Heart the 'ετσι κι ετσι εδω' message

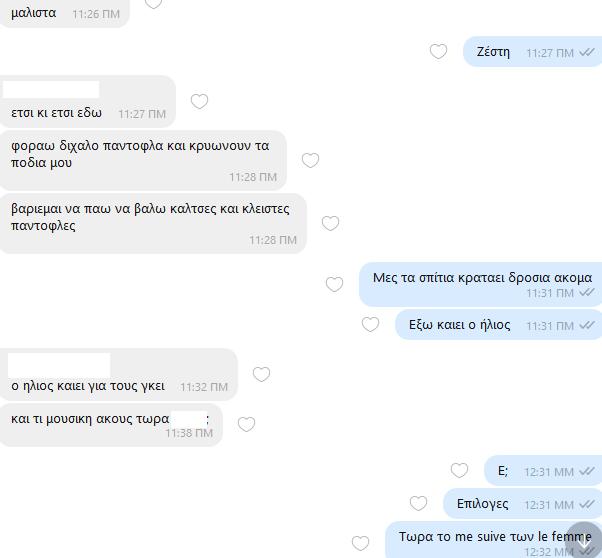199,101
